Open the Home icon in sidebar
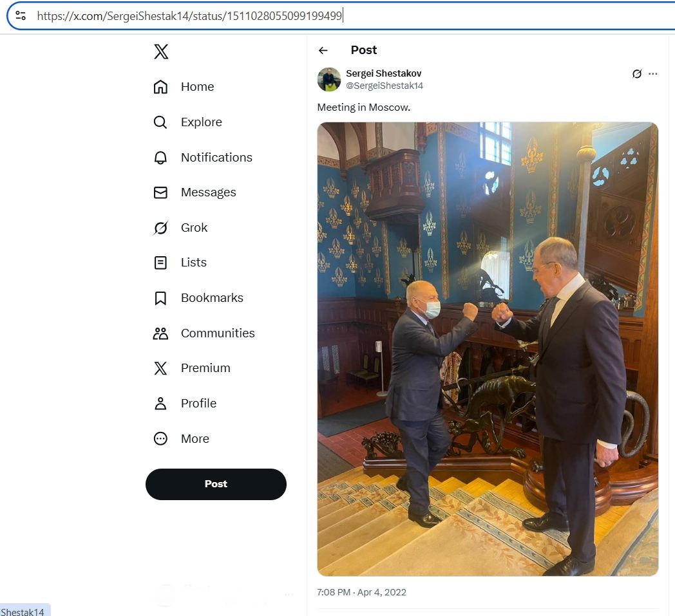Image resolution: width=675 pixels, height=616 pixels. pyautogui.click(x=160, y=87)
